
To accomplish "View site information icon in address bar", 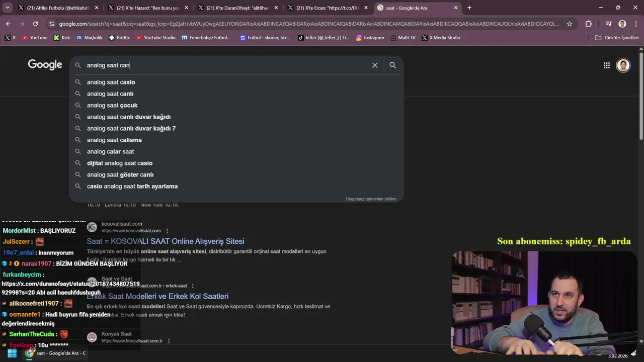I will (x=51, y=24).
